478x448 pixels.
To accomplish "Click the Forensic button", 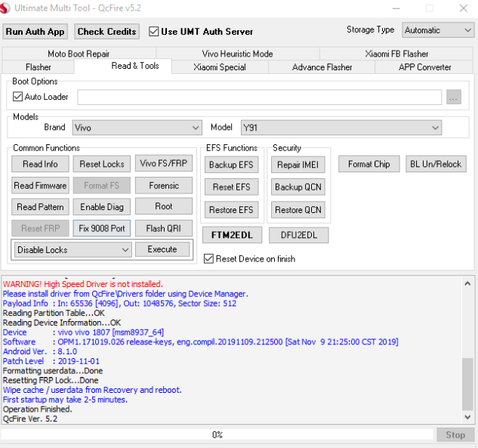I will (x=164, y=185).
